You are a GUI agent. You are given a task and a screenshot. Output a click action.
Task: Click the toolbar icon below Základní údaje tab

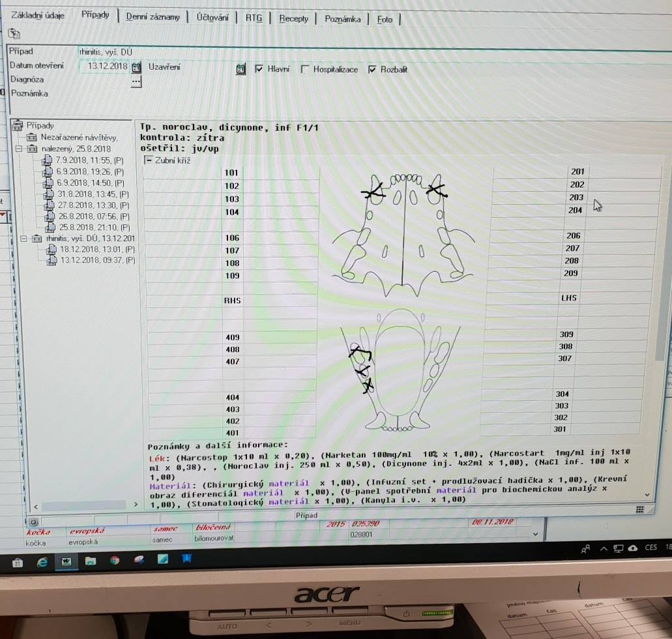pos(14,33)
